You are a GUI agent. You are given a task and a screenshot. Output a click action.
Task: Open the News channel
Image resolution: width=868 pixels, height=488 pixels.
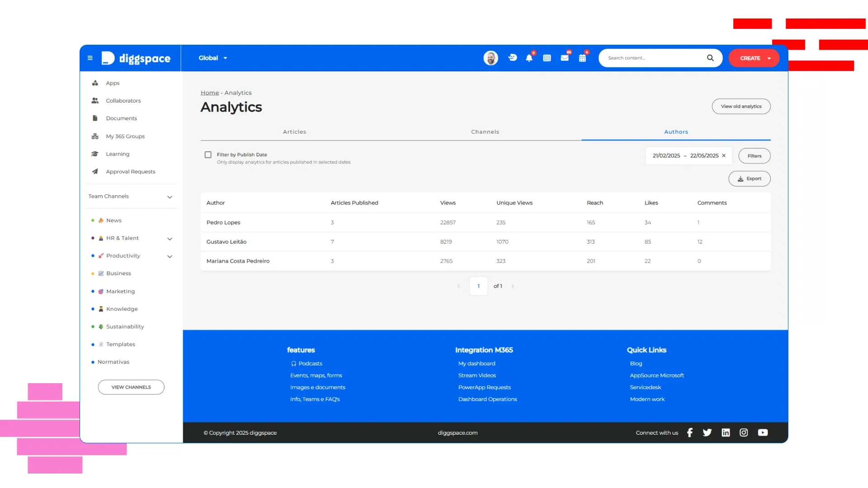point(114,221)
